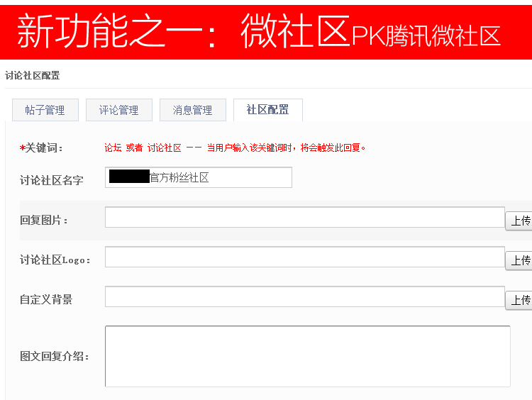The image size is (532, 400).
Task: Click the 自定义背景 input field
Action: click(x=305, y=296)
